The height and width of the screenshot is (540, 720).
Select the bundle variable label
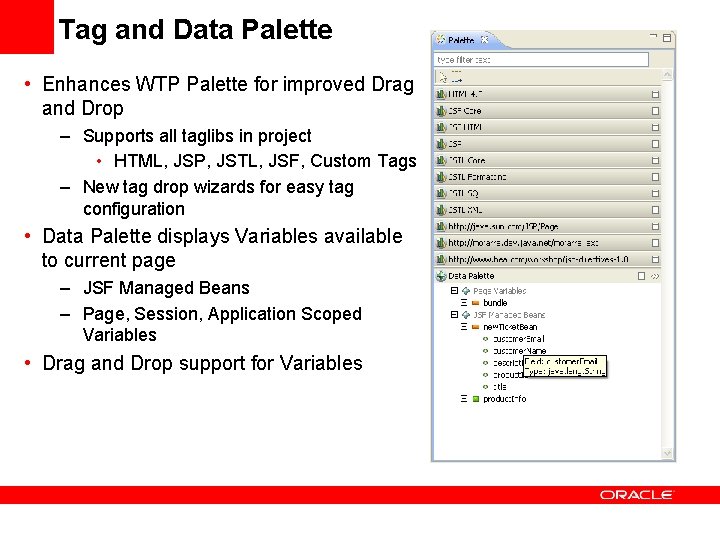click(x=495, y=303)
